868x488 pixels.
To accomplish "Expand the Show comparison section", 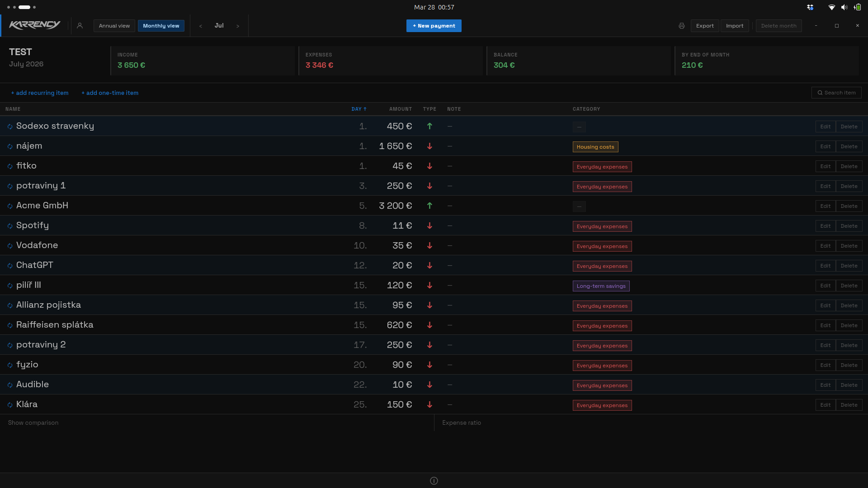I will (x=33, y=422).
